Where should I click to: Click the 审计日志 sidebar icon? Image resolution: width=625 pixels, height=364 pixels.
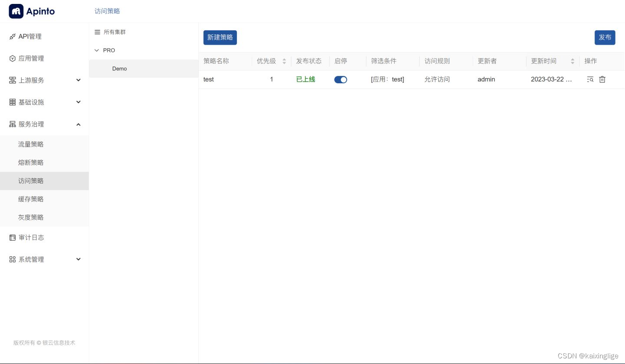pyautogui.click(x=12, y=238)
